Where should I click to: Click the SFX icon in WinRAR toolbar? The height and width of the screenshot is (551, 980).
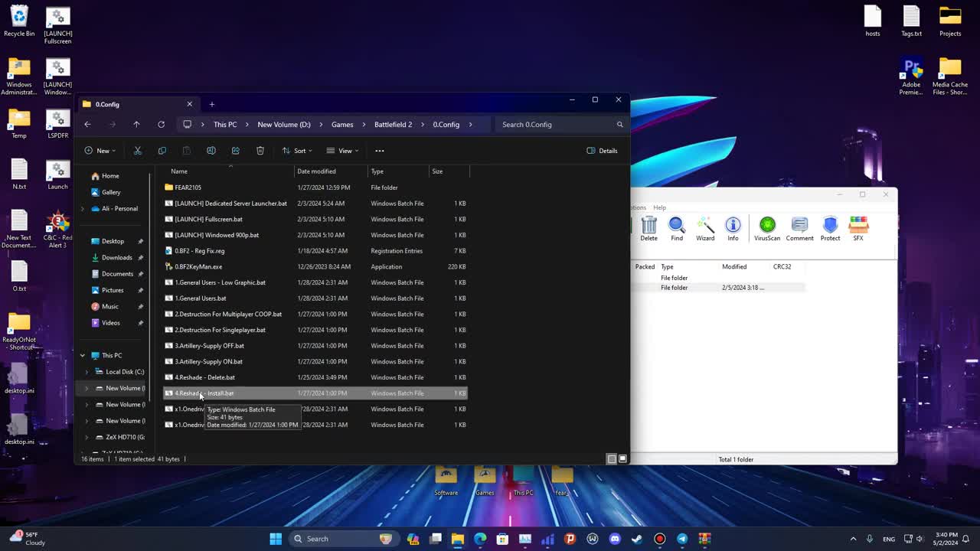point(858,229)
